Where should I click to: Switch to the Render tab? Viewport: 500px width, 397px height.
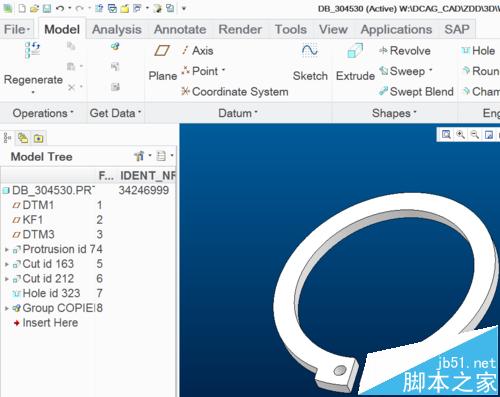pyautogui.click(x=240, y=29)
